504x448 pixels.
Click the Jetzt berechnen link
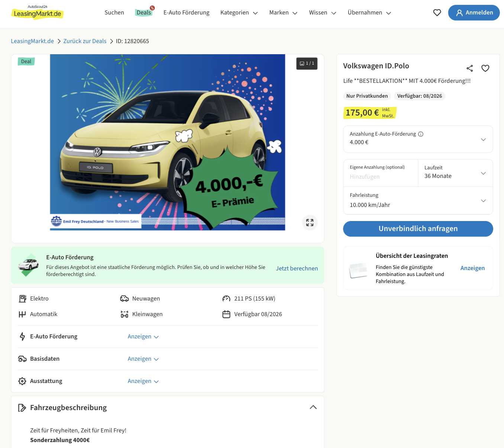[x=297, y=269]
